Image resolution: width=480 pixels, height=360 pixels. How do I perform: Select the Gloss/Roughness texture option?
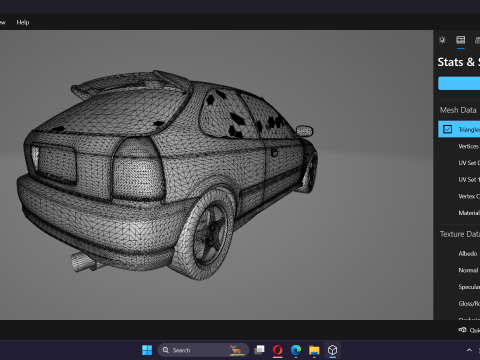(469, 304)
